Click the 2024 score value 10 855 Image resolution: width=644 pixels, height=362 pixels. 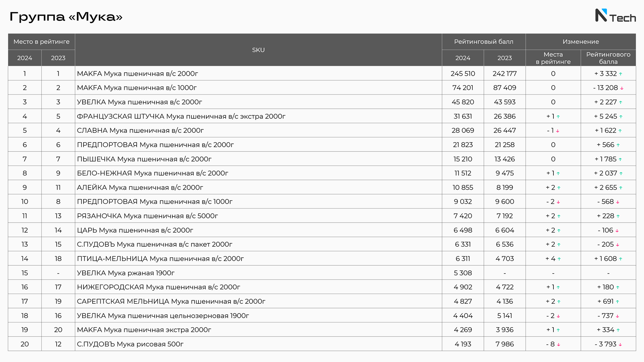(x=463, y=187)
